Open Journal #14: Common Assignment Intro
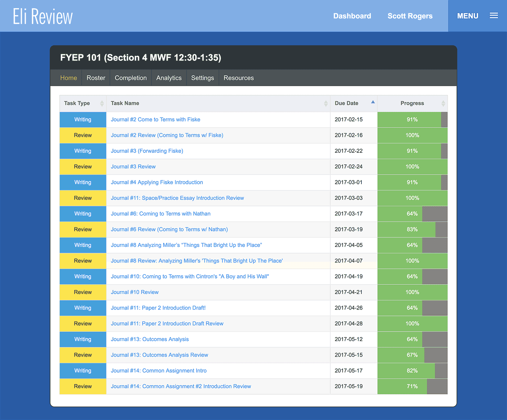 tap(159, 370)
